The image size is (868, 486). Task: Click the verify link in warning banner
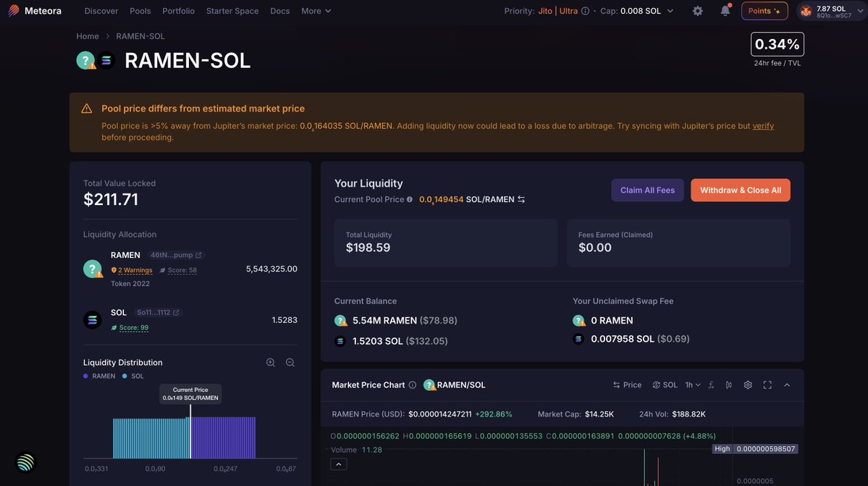tap(763, 125)
